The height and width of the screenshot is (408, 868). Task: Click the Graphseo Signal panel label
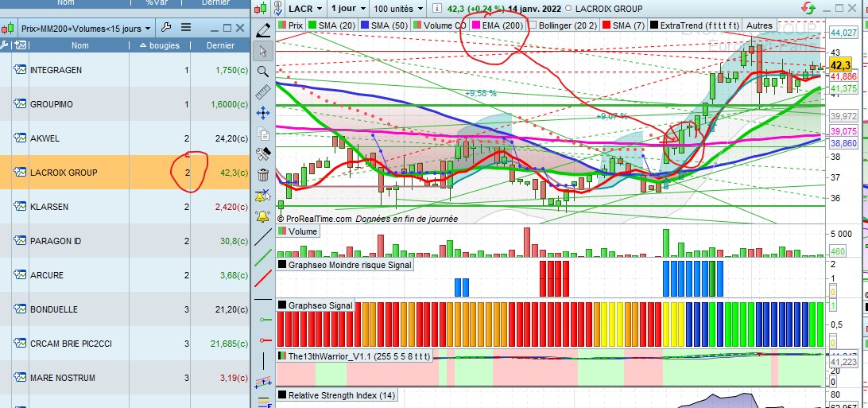point(315,305)
